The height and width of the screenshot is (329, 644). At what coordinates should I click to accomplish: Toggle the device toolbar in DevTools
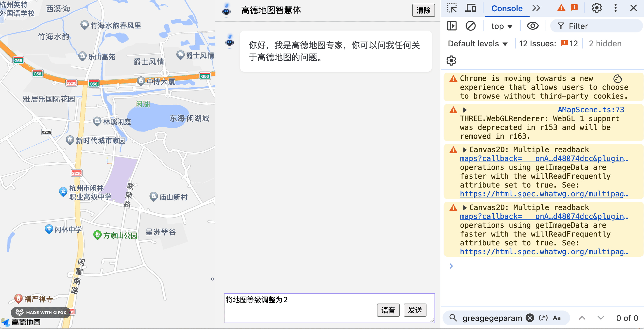tap(471, 8)
